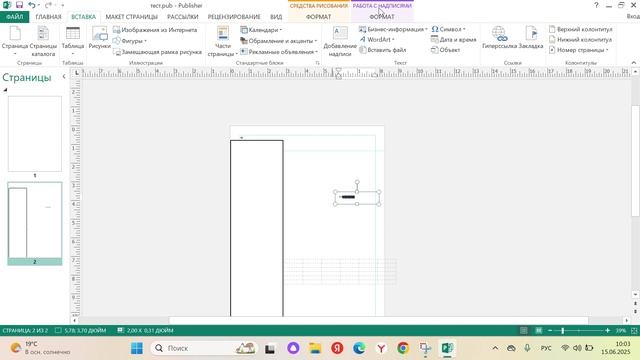Open Google Chrome from taskbar
The width and height of the screenshot is (640, 360).
[403, 348]
